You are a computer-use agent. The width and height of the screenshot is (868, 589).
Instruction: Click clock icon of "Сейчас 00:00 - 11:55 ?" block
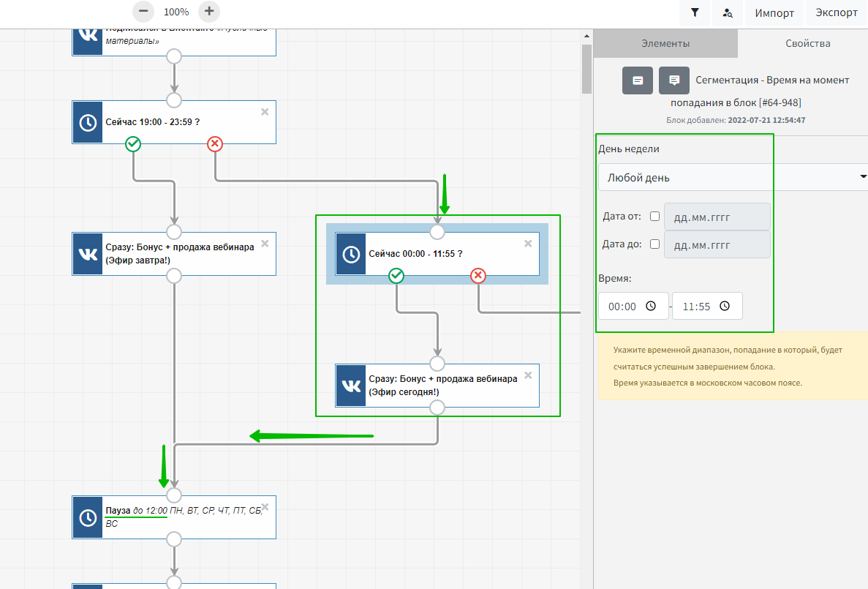click(x=351, y=254)
